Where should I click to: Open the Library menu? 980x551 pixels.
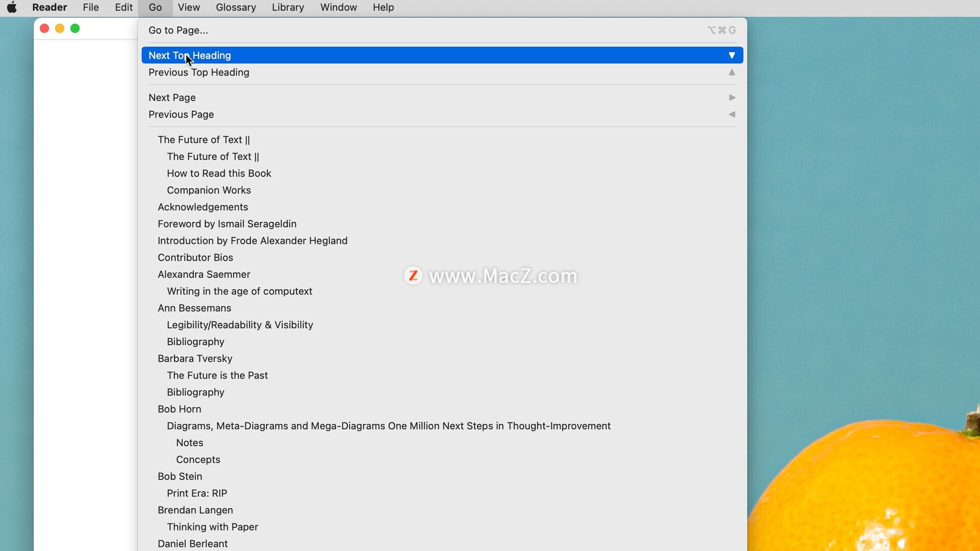[x=288, y=8]
